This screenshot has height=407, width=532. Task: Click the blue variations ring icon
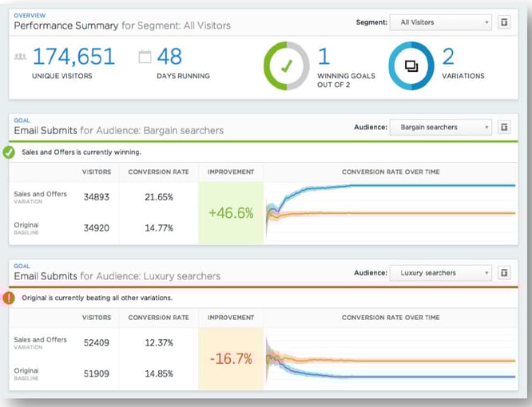click(x=411, y=65)
